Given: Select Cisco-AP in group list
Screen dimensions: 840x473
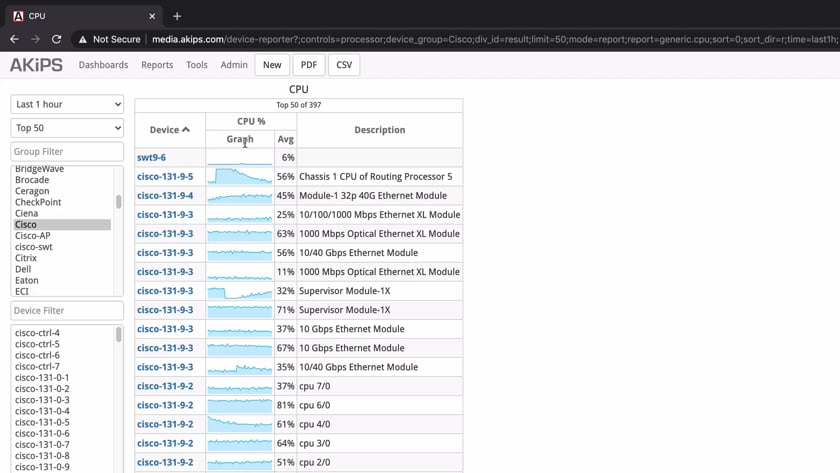Looking at the screenshot, I should pos(33,236).
